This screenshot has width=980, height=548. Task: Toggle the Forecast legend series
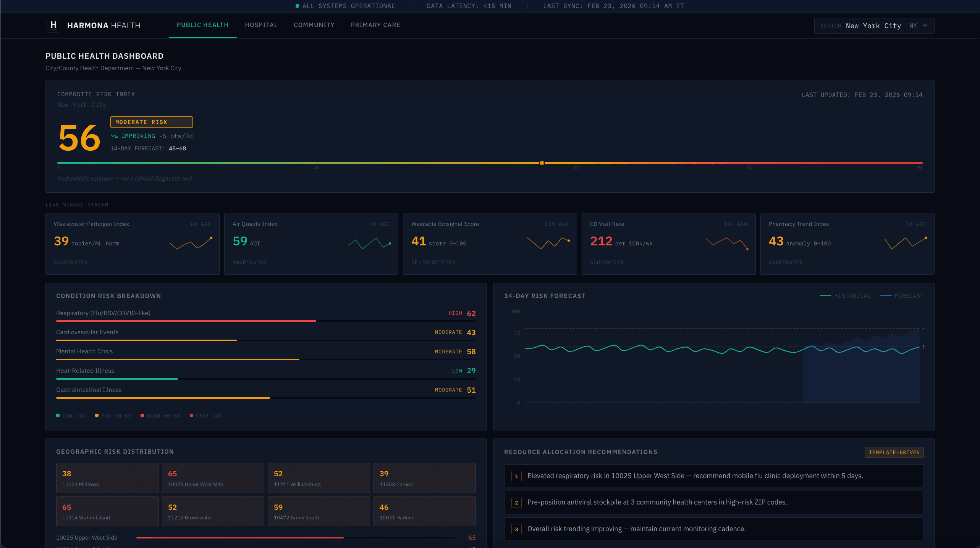902,296
